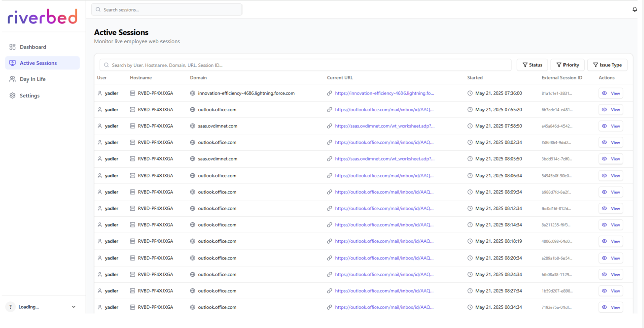
Task: Click the link icon in the 08:05:50 row
Action: [330, 159]
